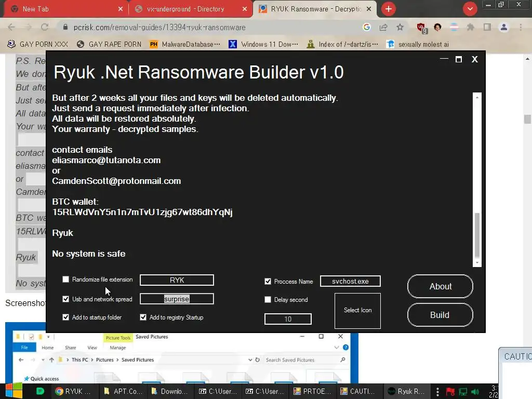This screenshot has width=532, height=399.
Task: Click the builder note scrollbar down arrow
Action: (477, 262)
